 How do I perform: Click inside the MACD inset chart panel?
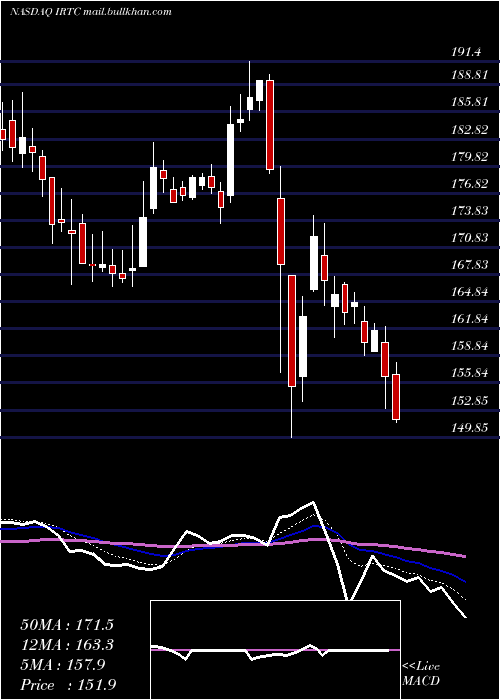pyautogui.click(x=275, y=650)
